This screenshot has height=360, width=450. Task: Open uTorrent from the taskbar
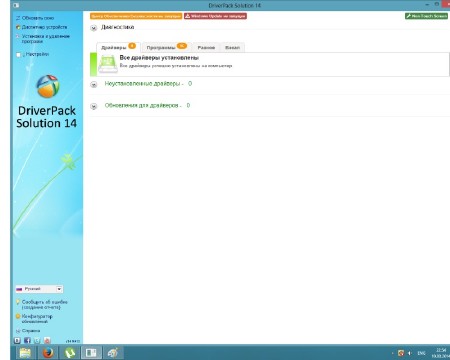pyautogui.click(x=70, y=353)
